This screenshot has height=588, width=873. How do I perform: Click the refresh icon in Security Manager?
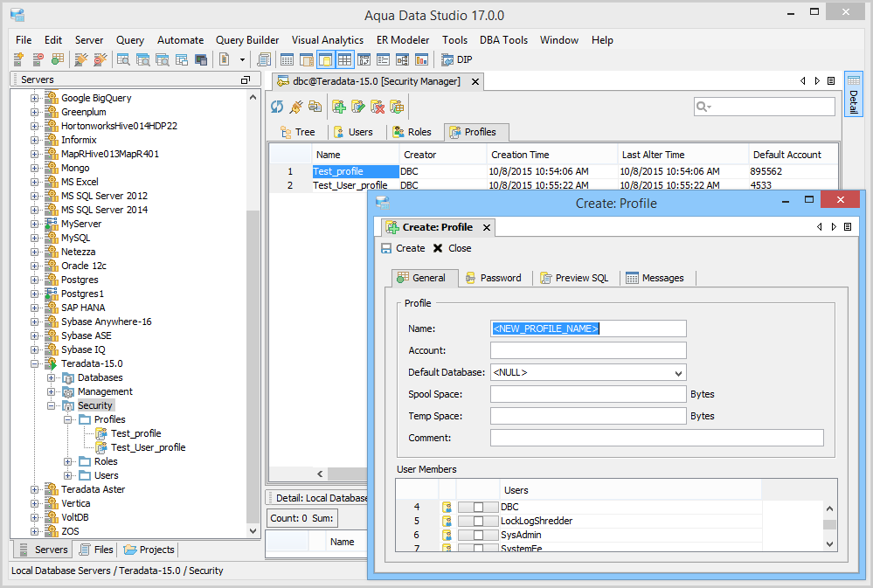277,107
